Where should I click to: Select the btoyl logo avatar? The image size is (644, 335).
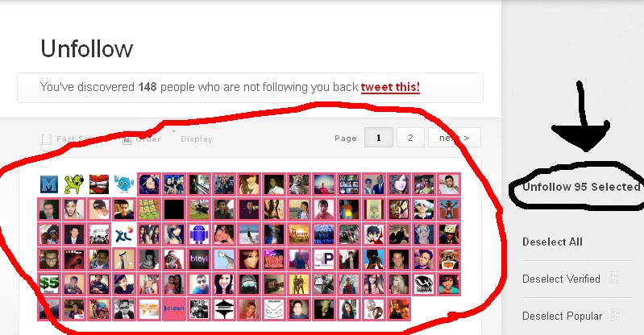pos(199,259)
